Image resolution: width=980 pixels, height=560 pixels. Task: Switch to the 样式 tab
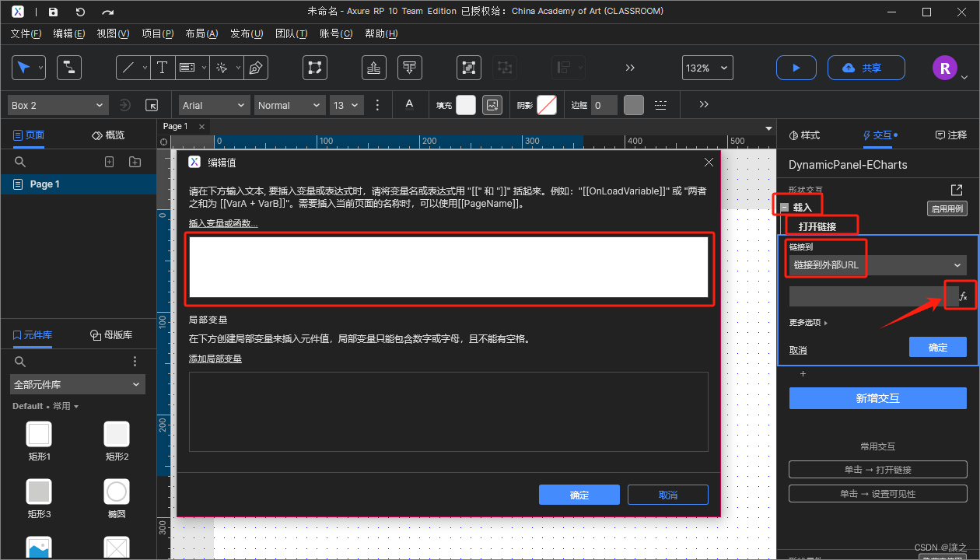coord(804,135)
